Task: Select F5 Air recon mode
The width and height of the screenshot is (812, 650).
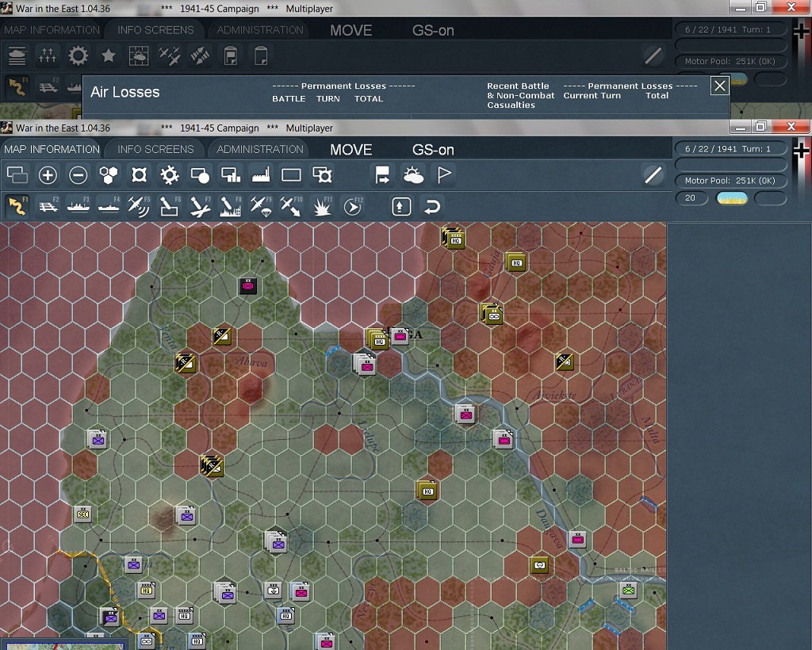Action: [x=139, y=206]
